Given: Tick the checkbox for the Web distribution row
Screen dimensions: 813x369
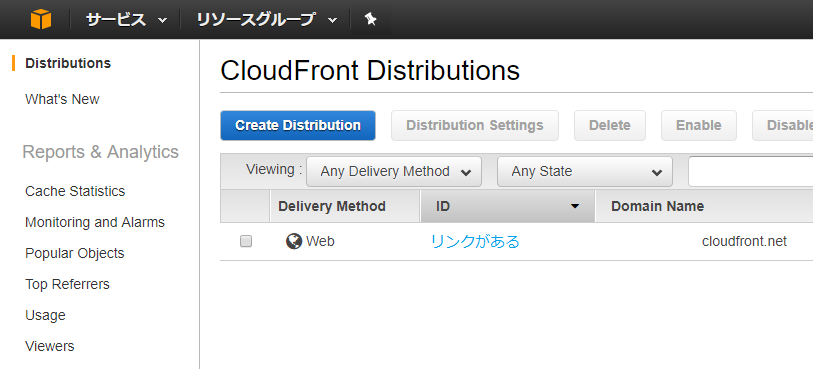Looking at the screenshot, I should (x=246, y=241).
